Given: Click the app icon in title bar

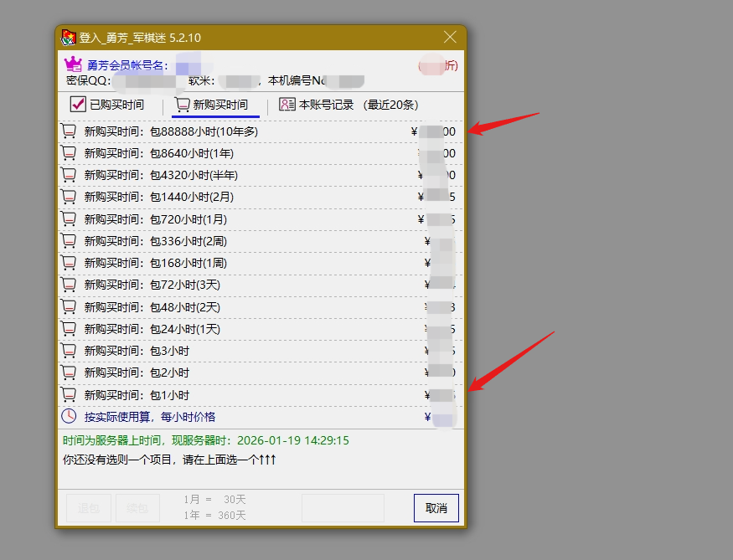Looking at the screenshot, I should pos(69,38).
